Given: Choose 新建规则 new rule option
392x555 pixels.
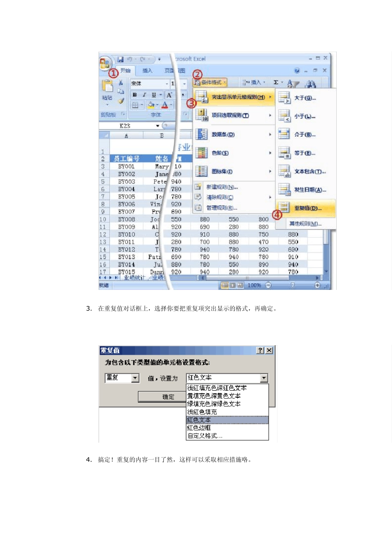Looking at the screenshot, I should click(x=222, y=187).
